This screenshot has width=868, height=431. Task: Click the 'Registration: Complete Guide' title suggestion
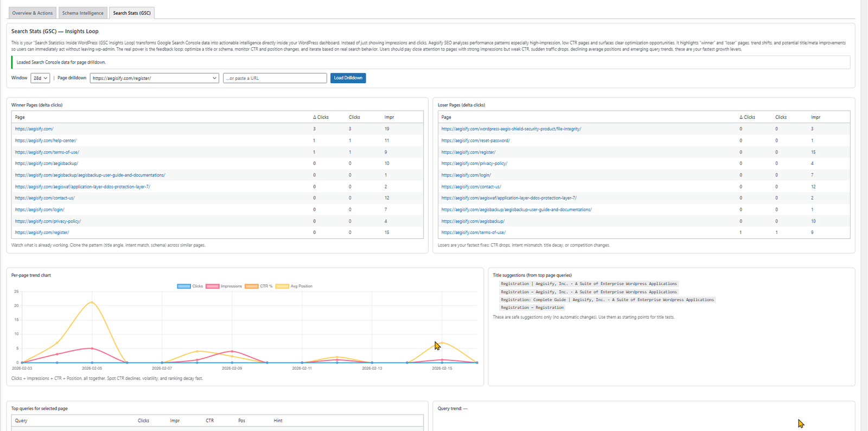(x=607, y=300)
